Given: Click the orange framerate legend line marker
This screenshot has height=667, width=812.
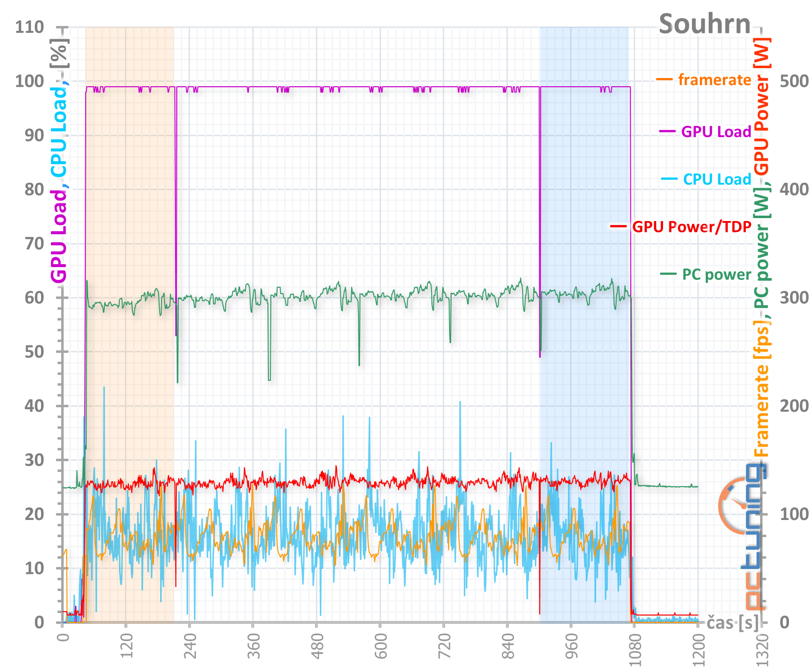Looking at the screenshot, I should tap(665, 79).
